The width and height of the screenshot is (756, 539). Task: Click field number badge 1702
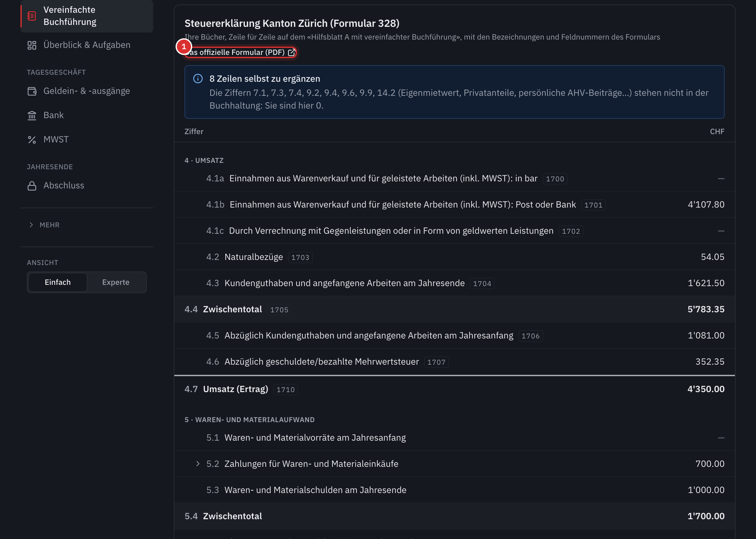[x=571, y=231]
